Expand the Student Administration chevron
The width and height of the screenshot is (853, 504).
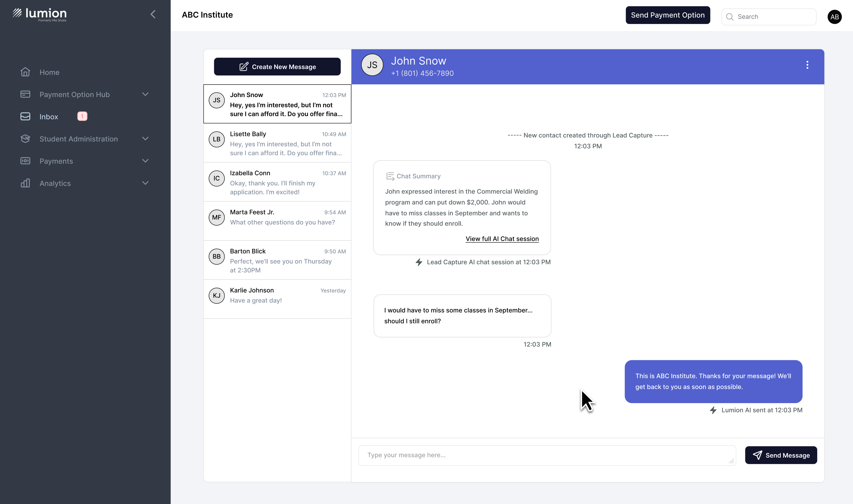(x=146, y=139)
